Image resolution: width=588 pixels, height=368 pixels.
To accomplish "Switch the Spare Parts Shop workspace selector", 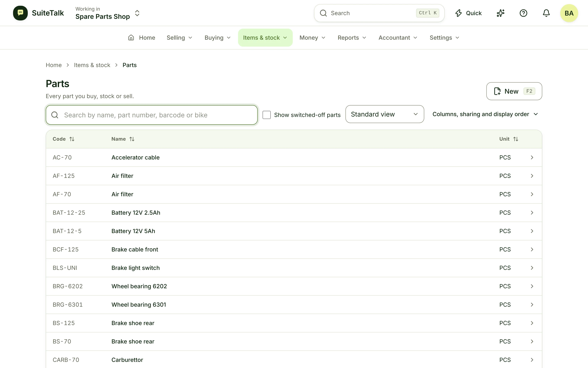I will tap(108, 13).
